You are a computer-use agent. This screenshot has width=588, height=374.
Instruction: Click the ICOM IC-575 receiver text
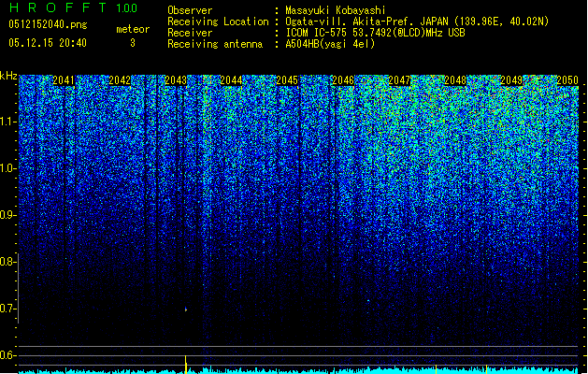pos(376,33)
